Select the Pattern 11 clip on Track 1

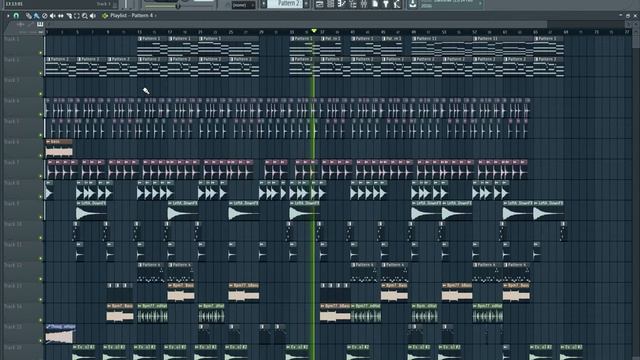(x=442, y=46)
